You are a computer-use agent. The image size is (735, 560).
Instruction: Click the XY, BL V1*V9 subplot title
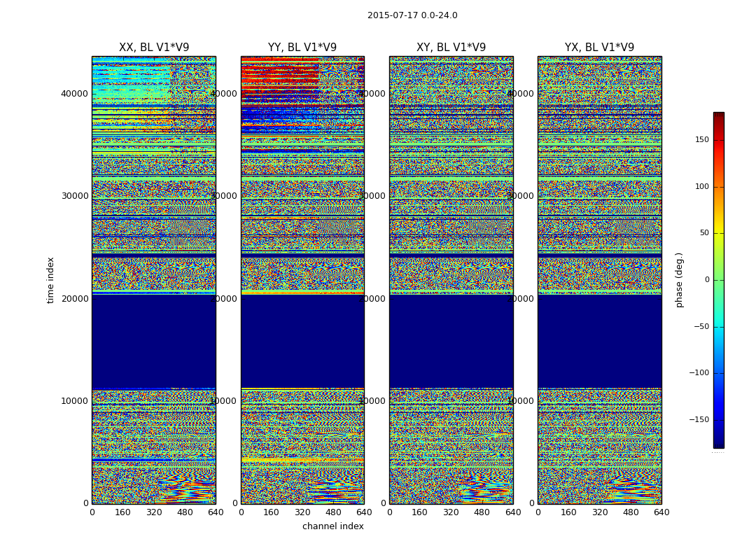click(x=451, y=48)
